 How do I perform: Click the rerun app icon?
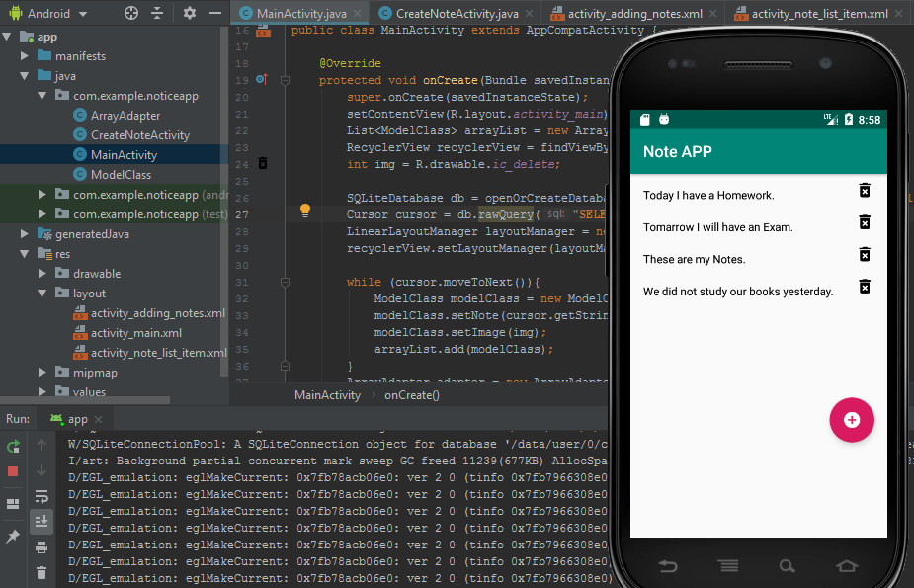point(13,447)
